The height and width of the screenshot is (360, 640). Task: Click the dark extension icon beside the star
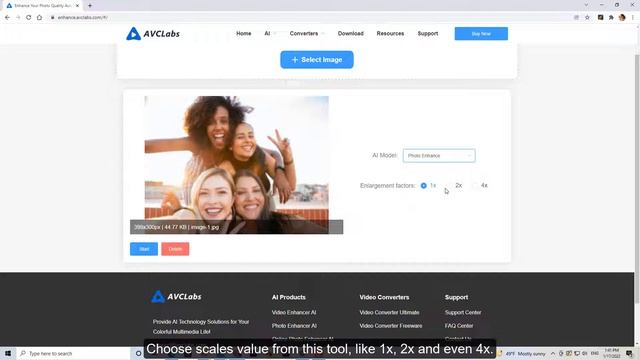pyautogui.click(x=600, y=18)
